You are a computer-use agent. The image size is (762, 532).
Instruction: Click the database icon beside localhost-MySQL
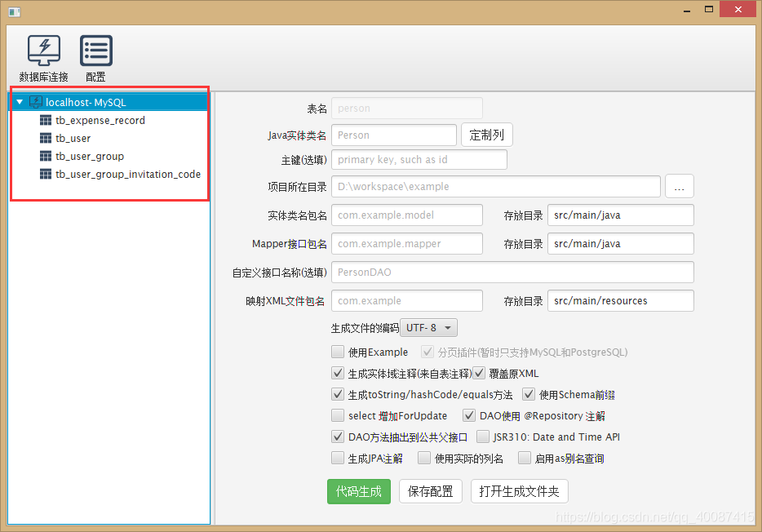[x=35, y=101]
